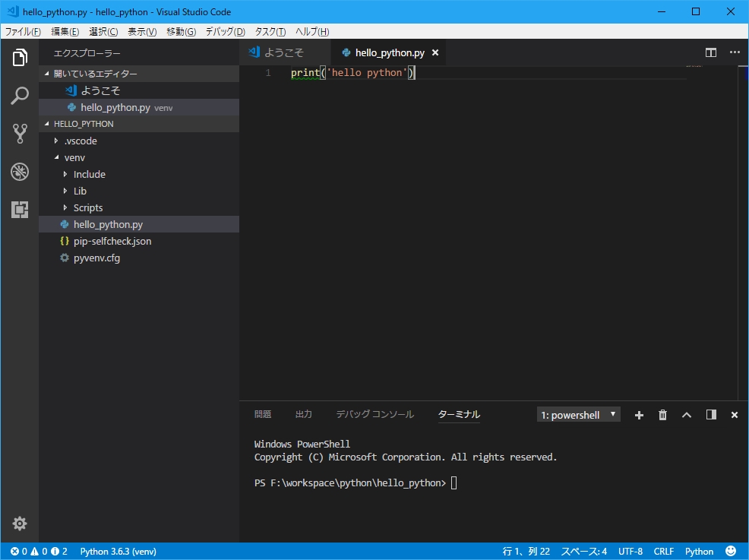
Task: Open the Debug view in activity bar
Action: coord(20,172)
